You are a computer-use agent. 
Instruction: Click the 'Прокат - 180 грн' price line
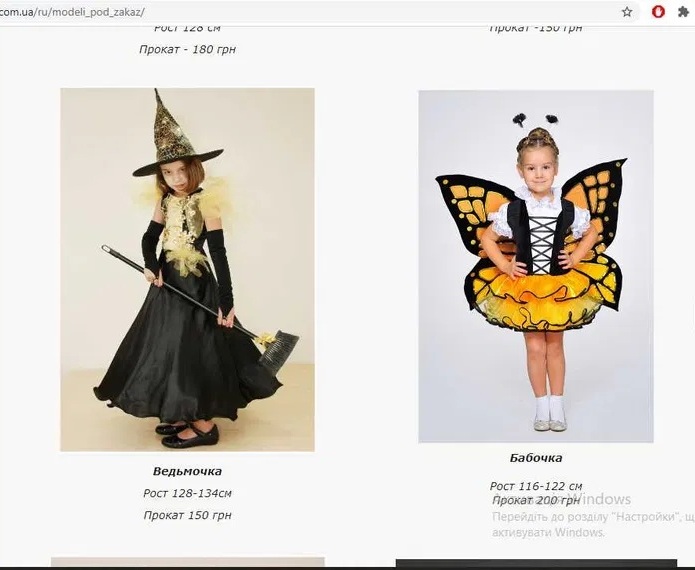187,49
